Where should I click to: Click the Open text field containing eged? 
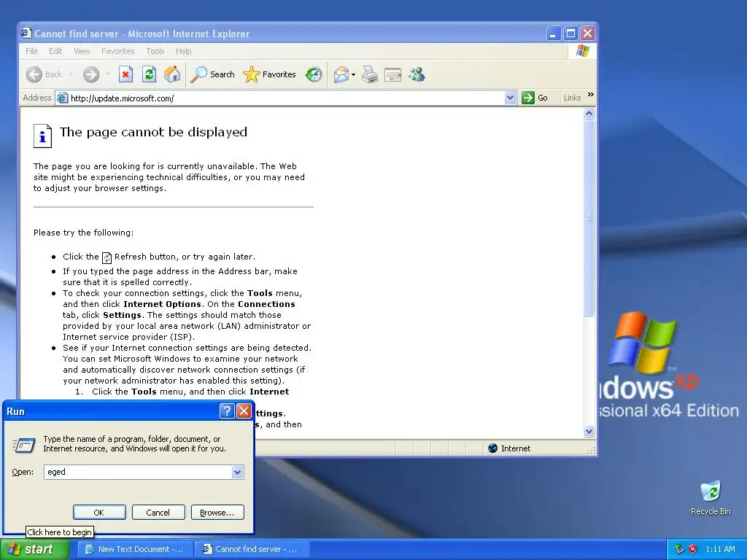(138, 472)
